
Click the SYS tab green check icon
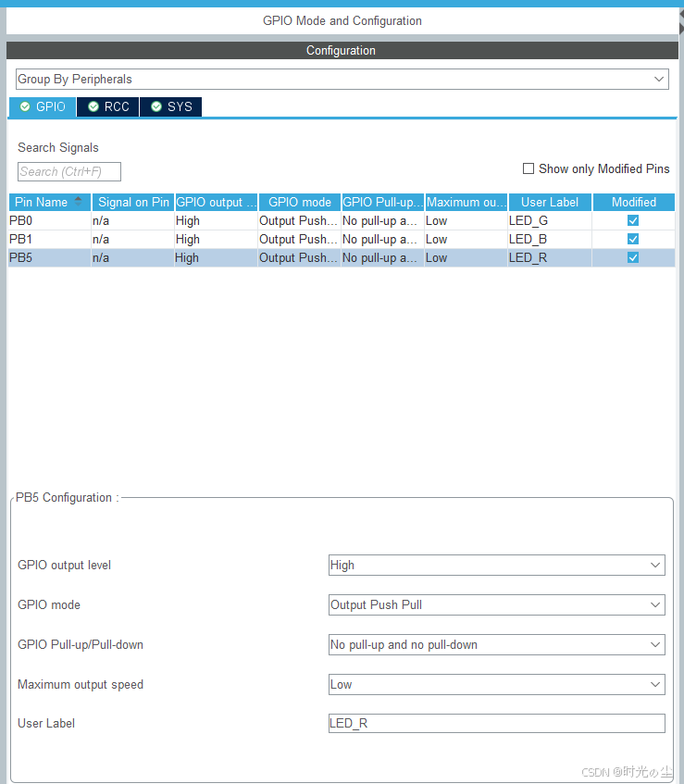pyautogui.click(x=156, y=106)
